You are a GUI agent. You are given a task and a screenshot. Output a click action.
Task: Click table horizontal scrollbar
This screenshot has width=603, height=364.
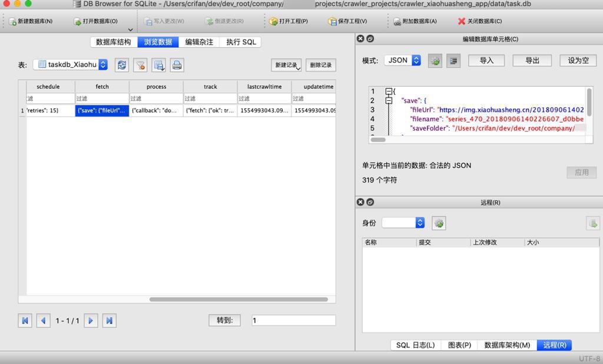pyautogui.click(x=238, y=299)
